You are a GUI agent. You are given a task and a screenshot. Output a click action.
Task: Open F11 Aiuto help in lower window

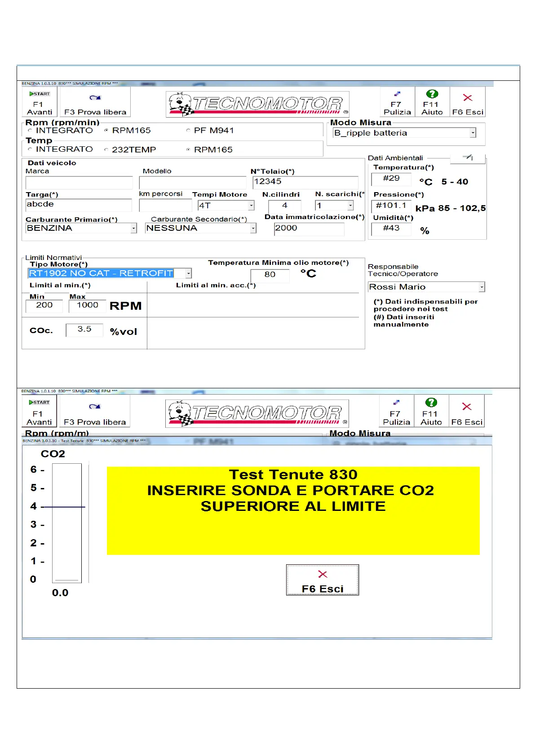(431, 411)
